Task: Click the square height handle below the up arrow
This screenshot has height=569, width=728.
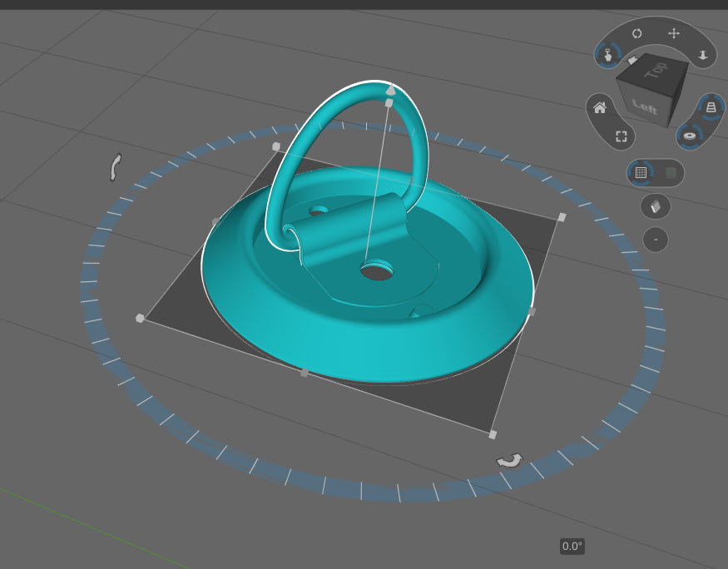Action: click(389, 102)
